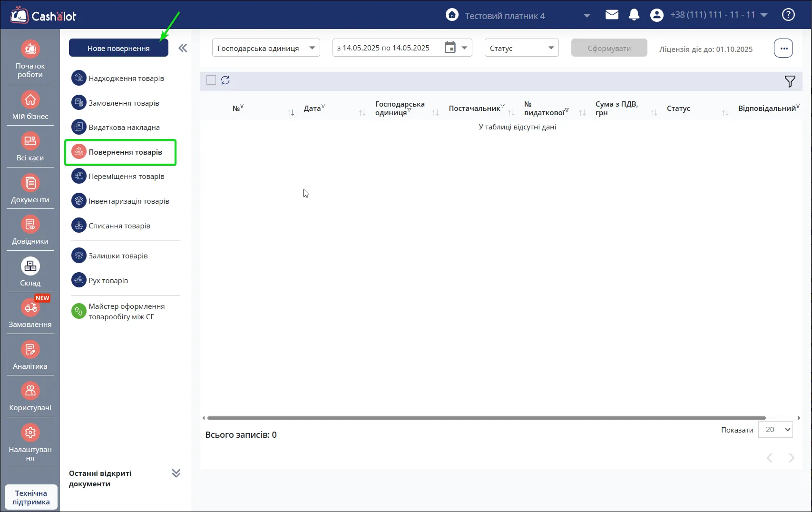Open the table filter funnel icon
This screenshot has width=812, height=512.
tap(790, 81)
